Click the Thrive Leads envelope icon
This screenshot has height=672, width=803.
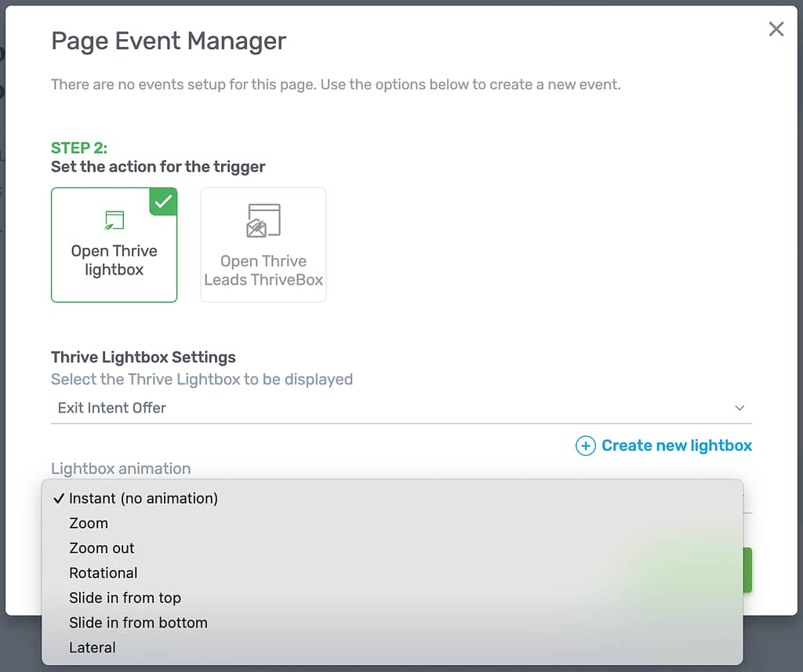[x=263, y=221]
